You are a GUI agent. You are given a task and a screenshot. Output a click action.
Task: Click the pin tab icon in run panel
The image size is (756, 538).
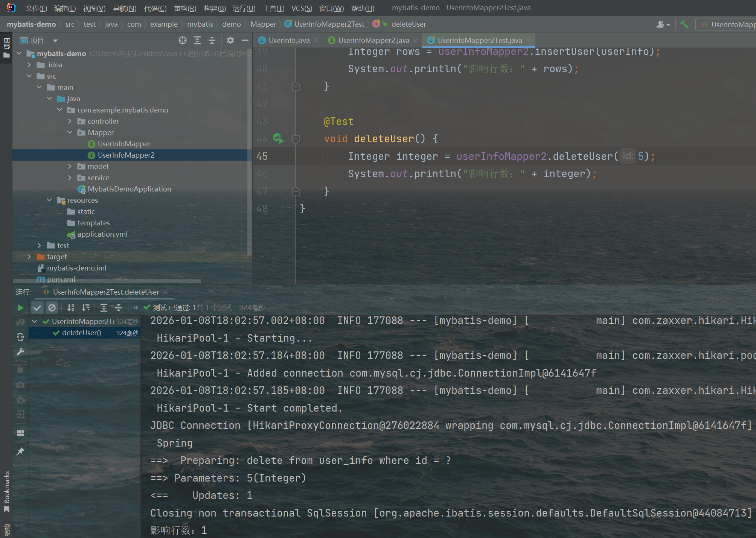coord(20,451)
